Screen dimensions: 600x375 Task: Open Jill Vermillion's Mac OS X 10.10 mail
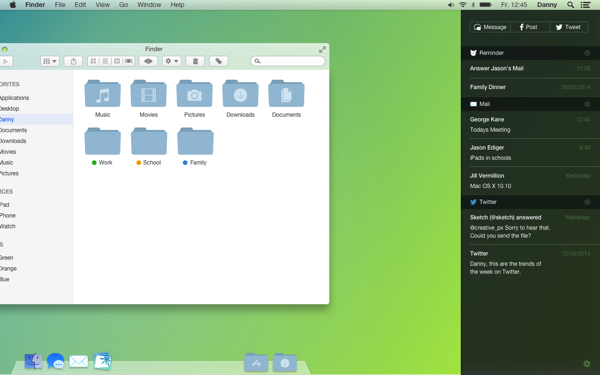click(530, 181)
